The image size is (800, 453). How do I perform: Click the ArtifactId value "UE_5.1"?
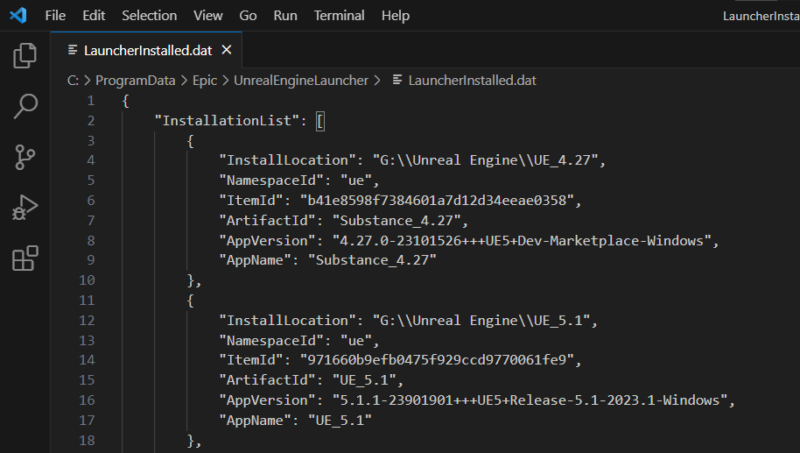pyautogui.click(x=364, y=381)
